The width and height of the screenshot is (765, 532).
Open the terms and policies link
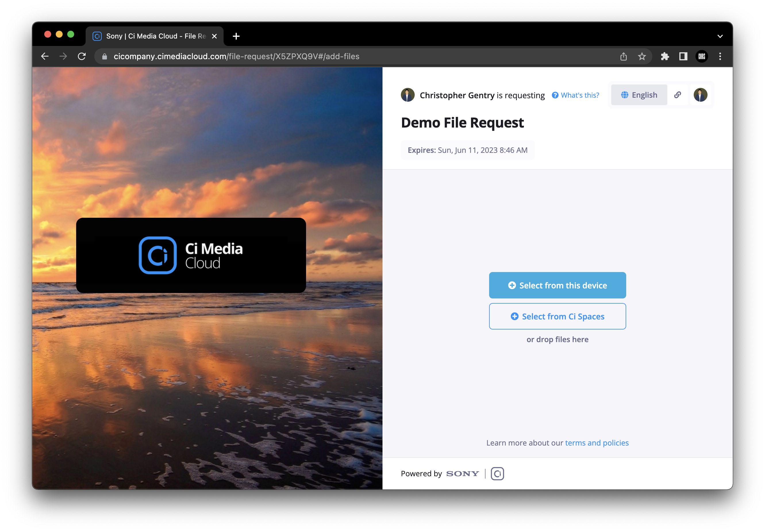(x=597, y=443)
